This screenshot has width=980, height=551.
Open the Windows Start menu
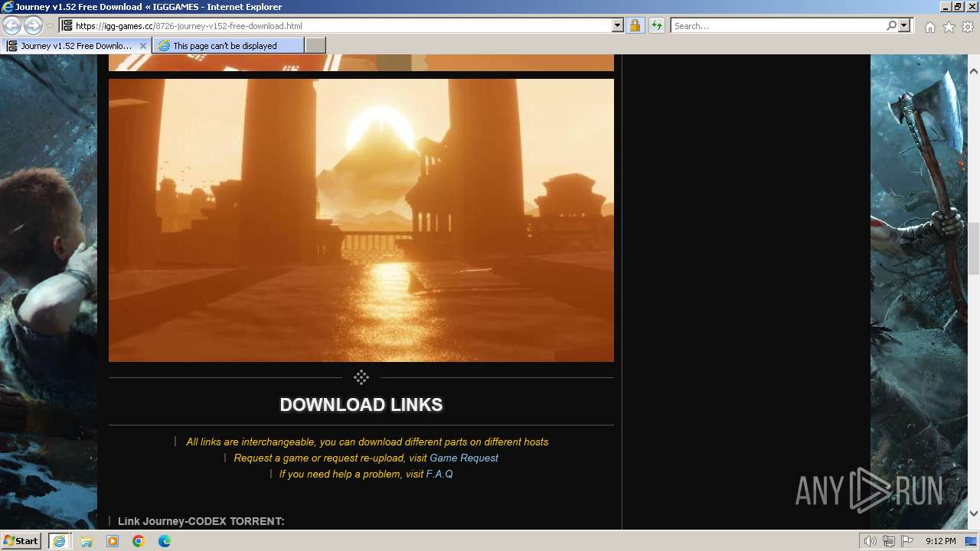[x=21, y=541]
